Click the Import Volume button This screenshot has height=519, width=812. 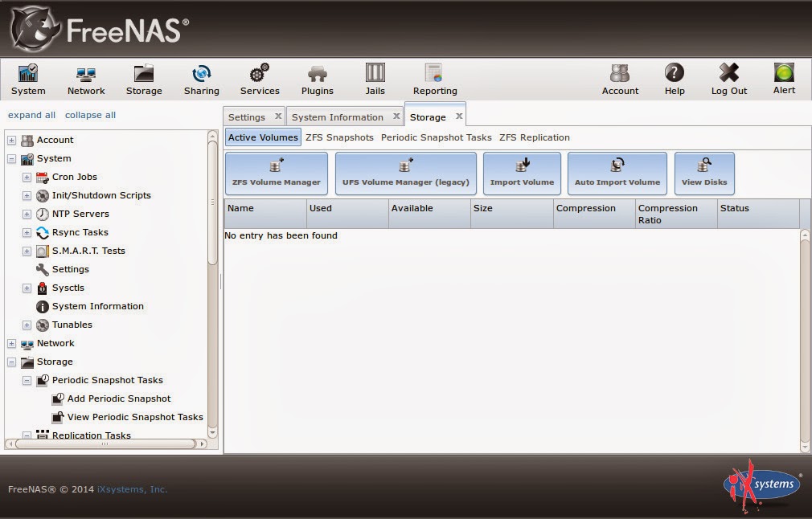(522, 174)
